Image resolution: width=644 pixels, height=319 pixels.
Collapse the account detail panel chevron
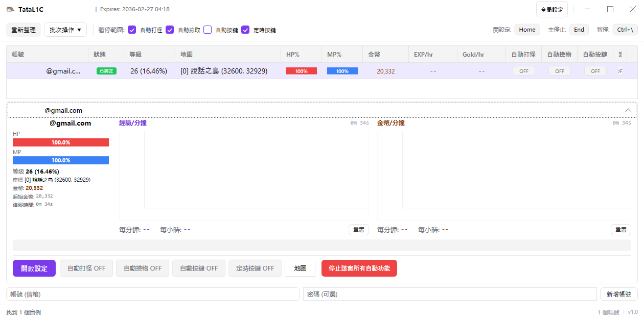tap(628, 110)
